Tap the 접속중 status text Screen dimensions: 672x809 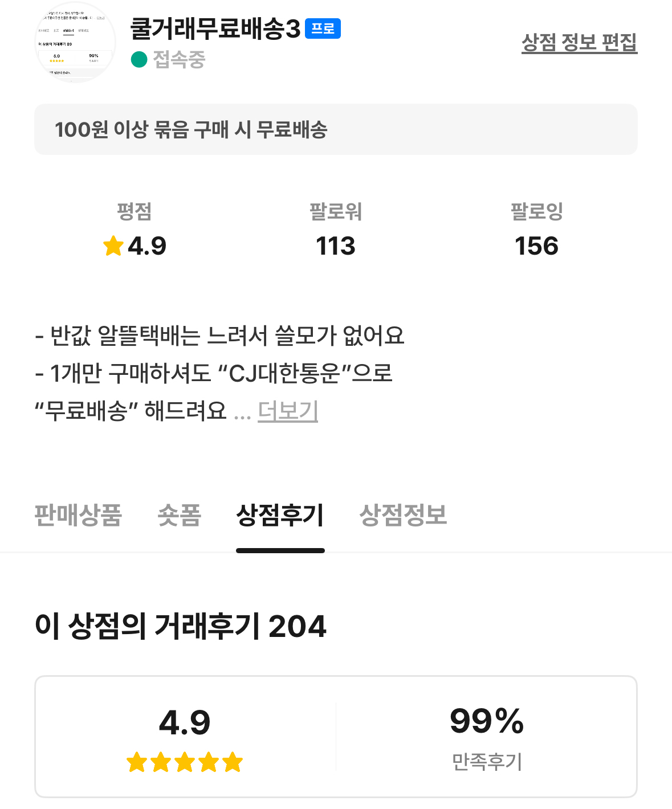(179, 59)
